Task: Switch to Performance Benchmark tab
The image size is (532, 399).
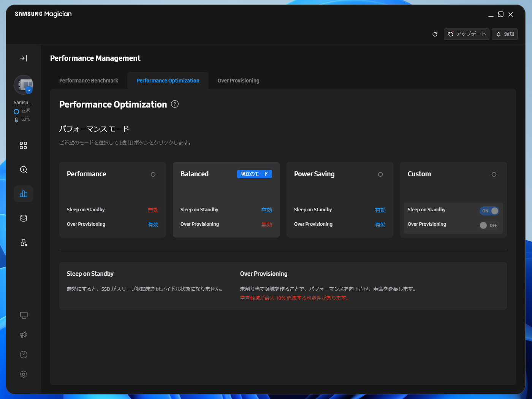Action: pyautogui.click(x=89, y=81)
